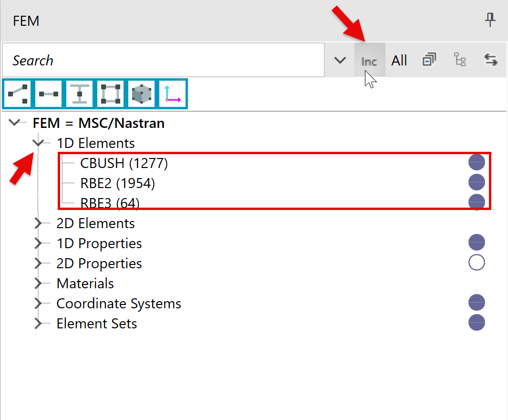Collapse the 1D Elements node

tap(38, 143)
